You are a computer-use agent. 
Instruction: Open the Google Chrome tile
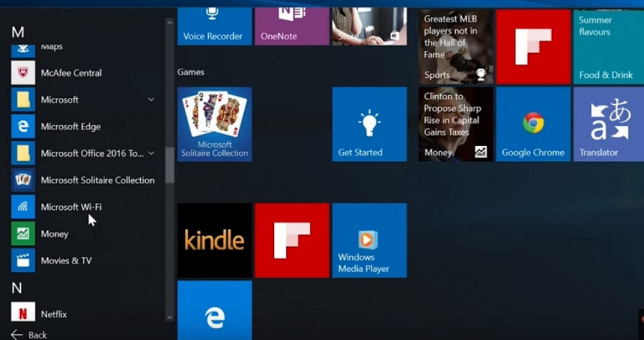533,125
